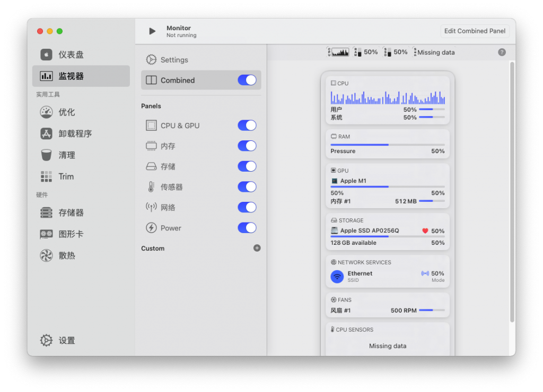This screenshot has width=543, height=392.
Task: Disable the 存储 panel switch
Action: (247, 166)
